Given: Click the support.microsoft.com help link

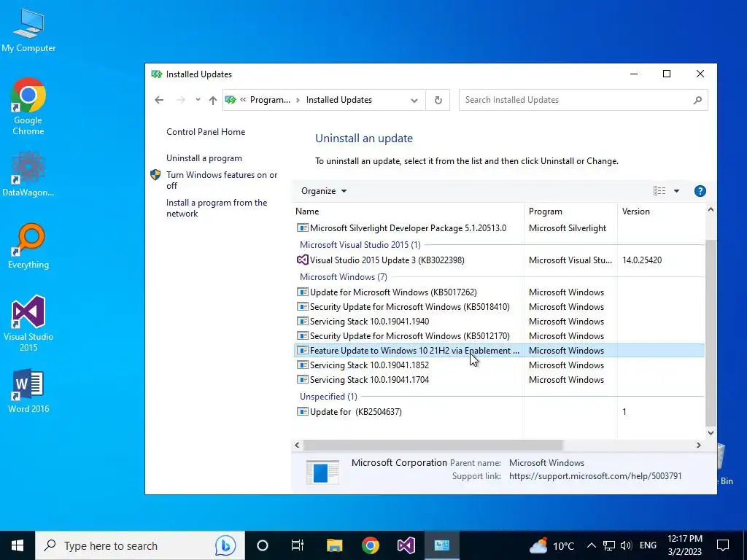Looking at the screenshot, I should (595, 475).
